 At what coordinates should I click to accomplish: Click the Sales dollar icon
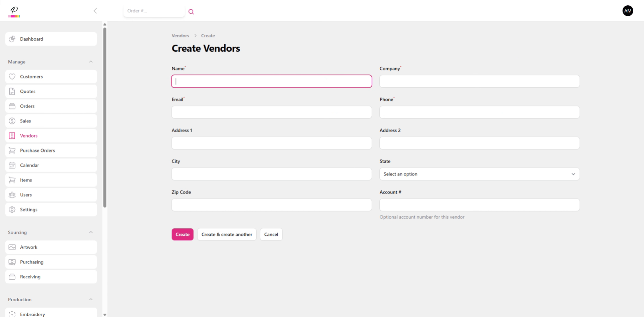coord(12,121)
